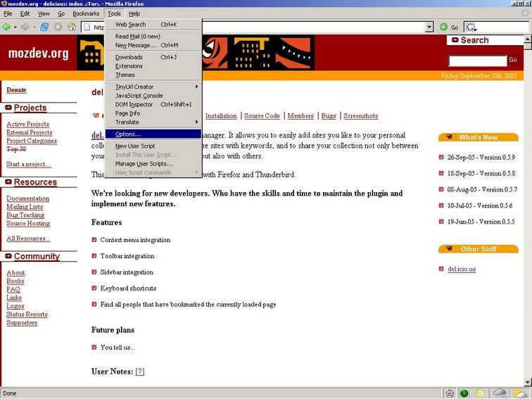The height and width of the screenshot is (399, 532).
Task: Click the del.icio.us link under Other Stuff
Action: tap(462, 269)
